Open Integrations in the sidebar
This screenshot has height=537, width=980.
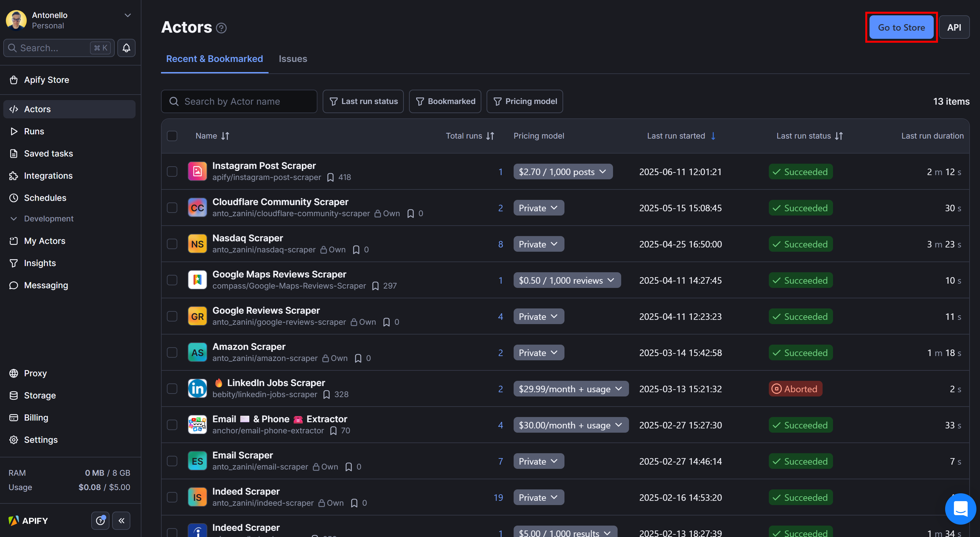(48, 175)
